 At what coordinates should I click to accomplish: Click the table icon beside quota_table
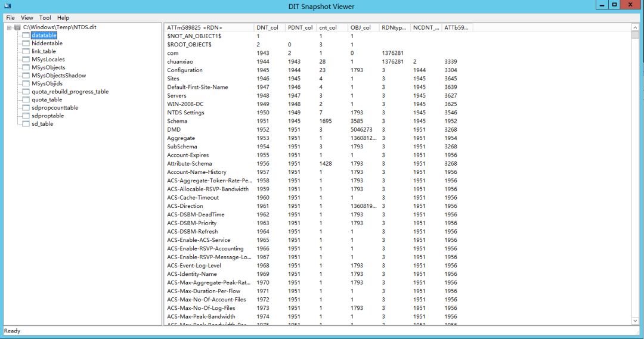(x=26, y=99)
